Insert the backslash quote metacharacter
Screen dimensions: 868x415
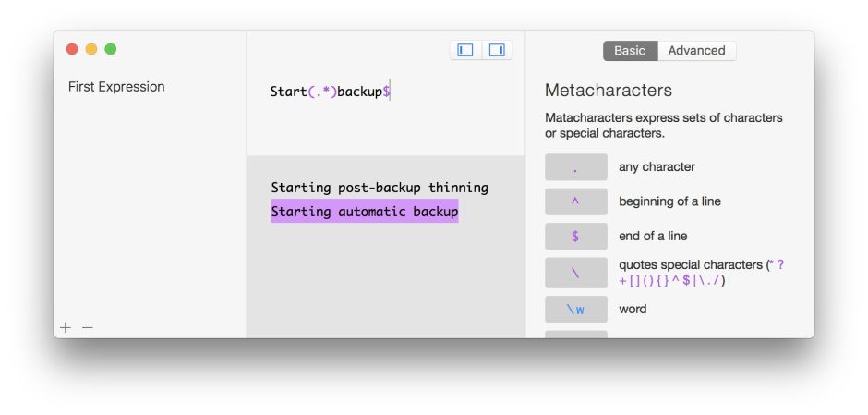coord(575,273)
